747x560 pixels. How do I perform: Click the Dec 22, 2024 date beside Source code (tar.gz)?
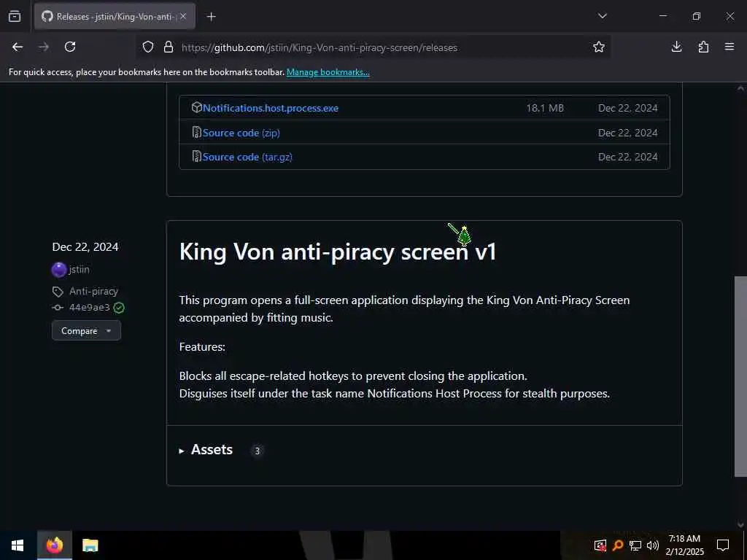coord(628,157)
